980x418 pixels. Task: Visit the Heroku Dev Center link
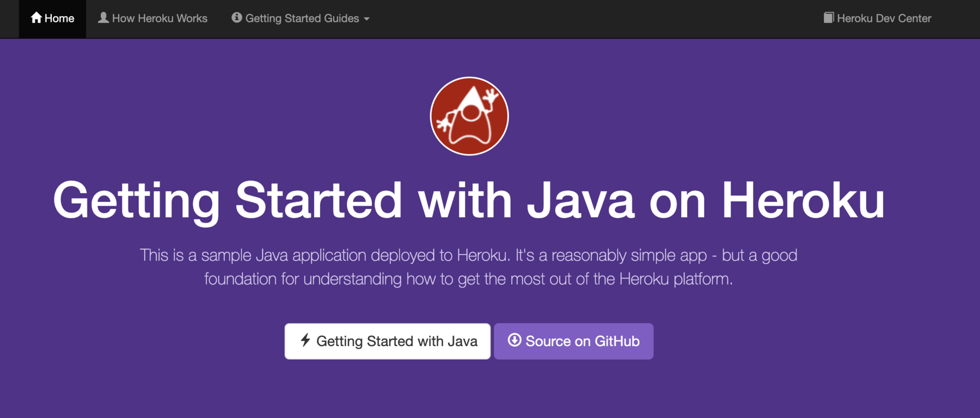(x=878, y=19)
